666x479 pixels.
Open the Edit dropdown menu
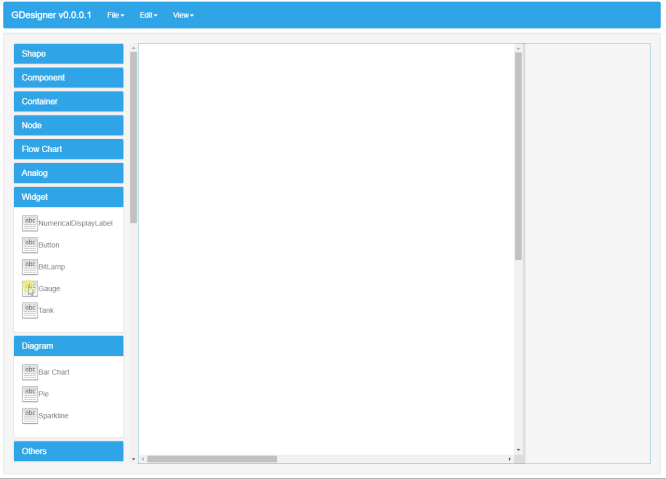click(x=148, y=15)
